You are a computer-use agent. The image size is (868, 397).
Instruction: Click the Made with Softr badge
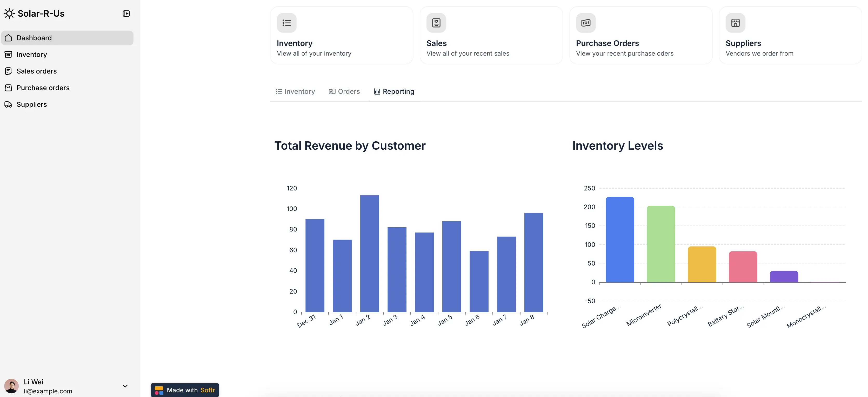pos(185,390)
